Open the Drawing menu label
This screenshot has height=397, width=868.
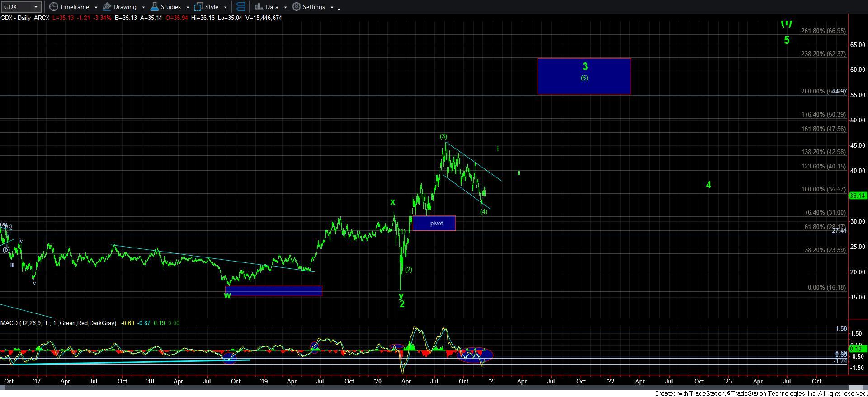point(125,7)
